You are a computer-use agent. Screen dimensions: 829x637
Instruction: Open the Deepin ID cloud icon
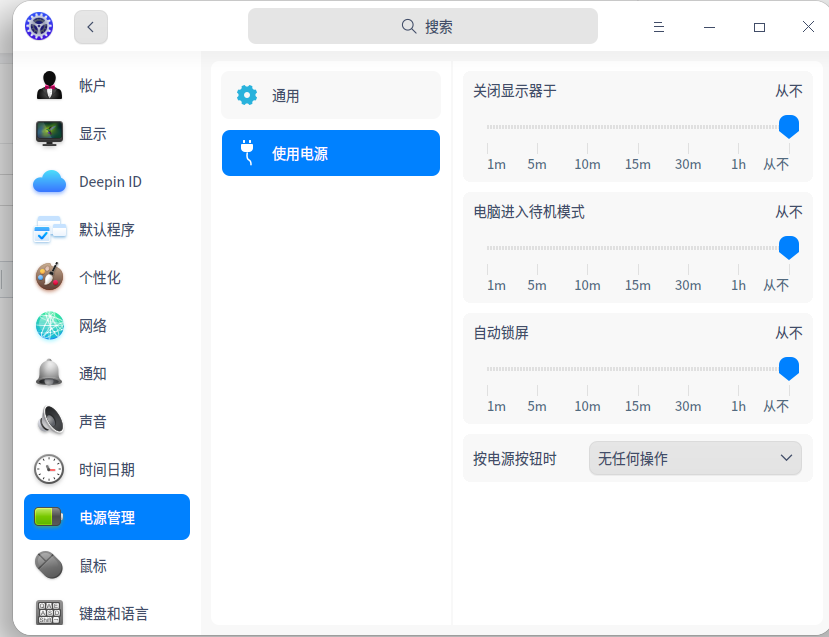pyautogui.click(x=47, y=181)
